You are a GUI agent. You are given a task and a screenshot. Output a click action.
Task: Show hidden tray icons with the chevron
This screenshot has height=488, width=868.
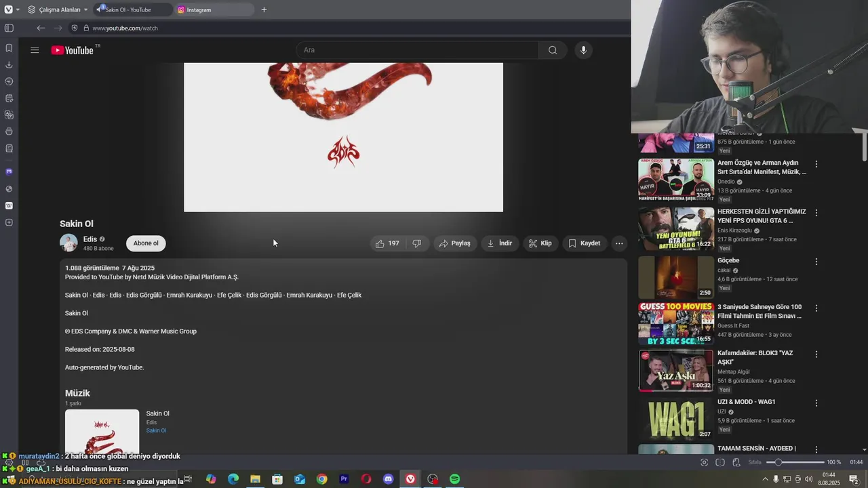pos(766,479)
